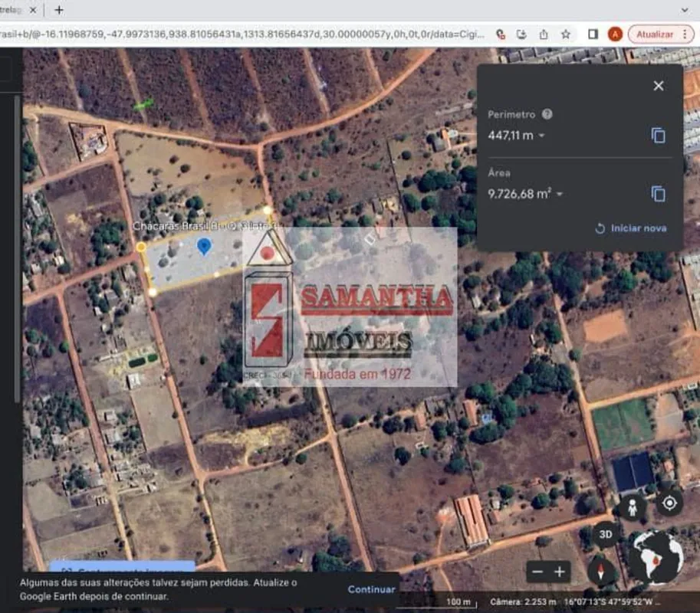700x613 pixels.
Task: Start a new measurement with Iniciar nova
Action: 631,228
